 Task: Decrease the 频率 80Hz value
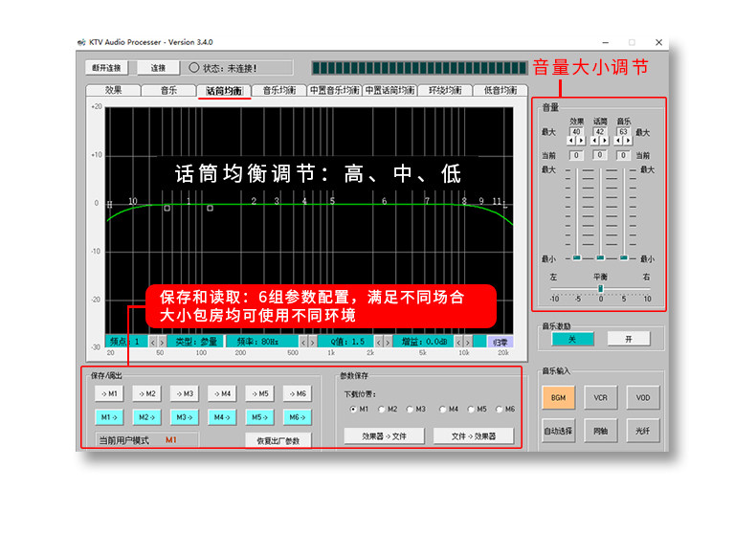(x=303, y=342)
